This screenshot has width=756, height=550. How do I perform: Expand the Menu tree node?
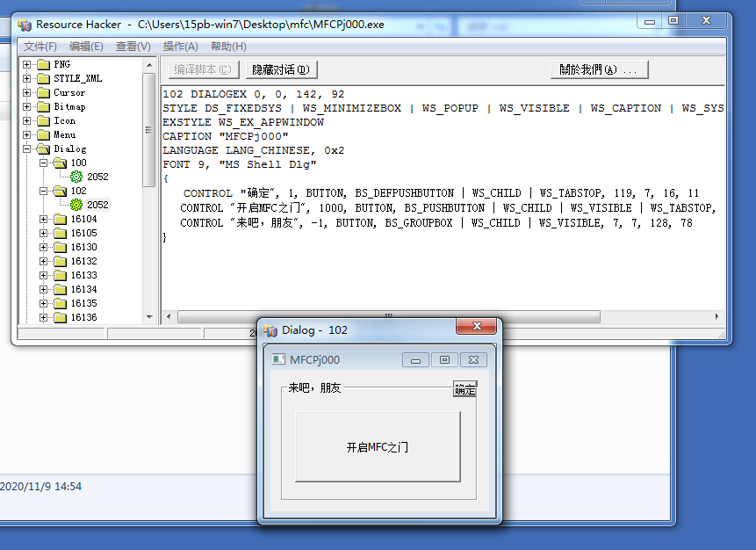[x=27, y=134]
